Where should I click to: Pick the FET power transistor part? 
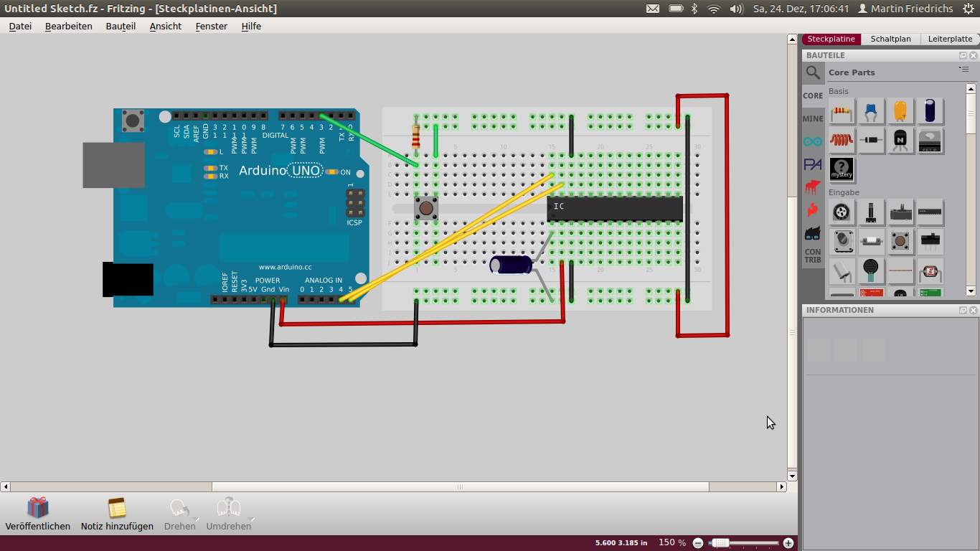(930, 141)
